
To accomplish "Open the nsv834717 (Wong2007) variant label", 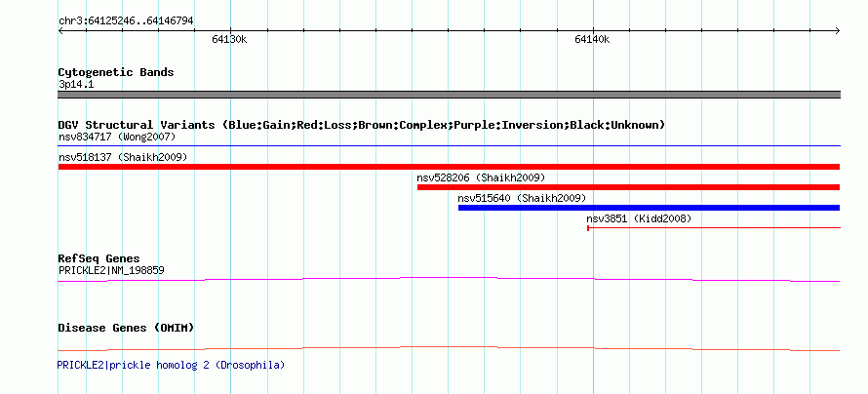I will (117, 137).
